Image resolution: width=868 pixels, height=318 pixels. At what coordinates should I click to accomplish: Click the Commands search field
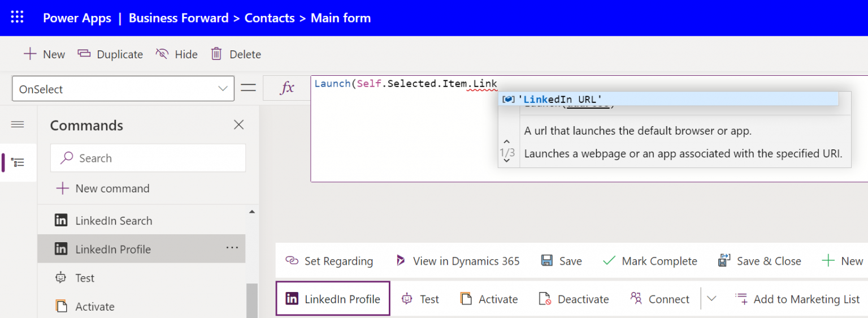pyautogui.click(x=148, y=158)
